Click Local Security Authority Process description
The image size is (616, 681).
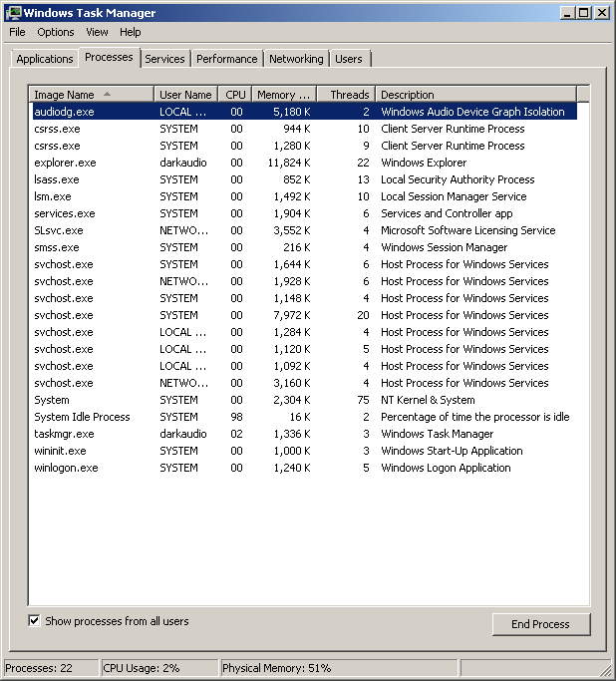458,179
